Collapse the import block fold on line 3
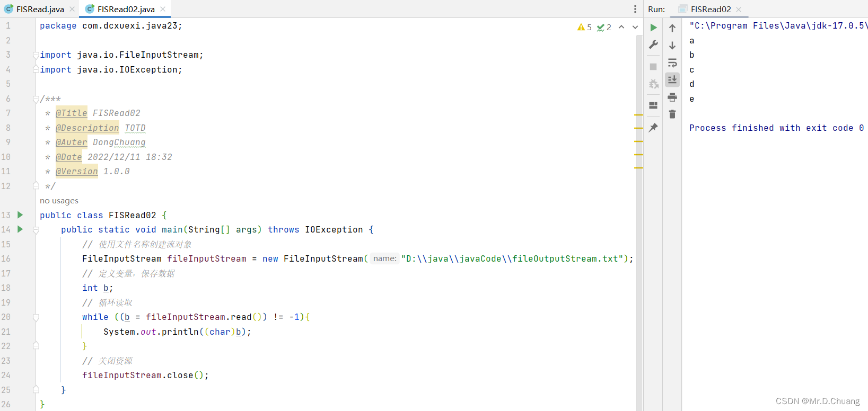Viewport: 868px width, 411px height. coord(36,55)
